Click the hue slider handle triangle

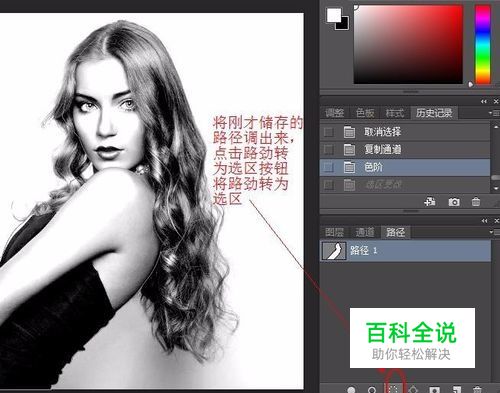tap(471, 84)
